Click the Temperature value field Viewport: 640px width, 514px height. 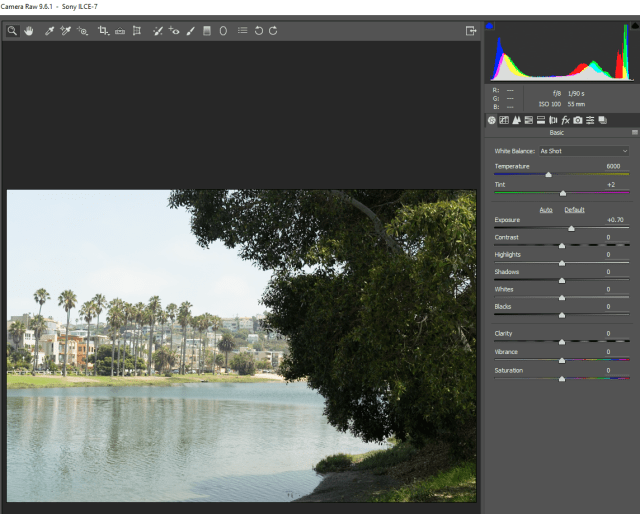point(612,166)
